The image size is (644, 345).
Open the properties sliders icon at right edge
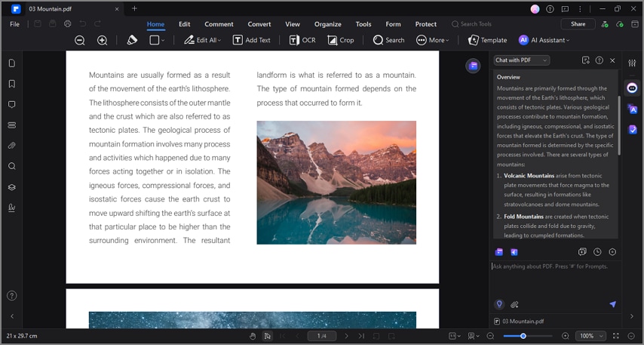coord(632,63)
